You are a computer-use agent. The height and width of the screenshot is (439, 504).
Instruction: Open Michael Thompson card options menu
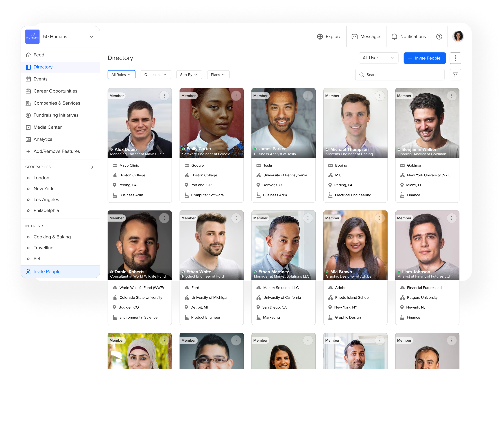[x=380, y=96]
